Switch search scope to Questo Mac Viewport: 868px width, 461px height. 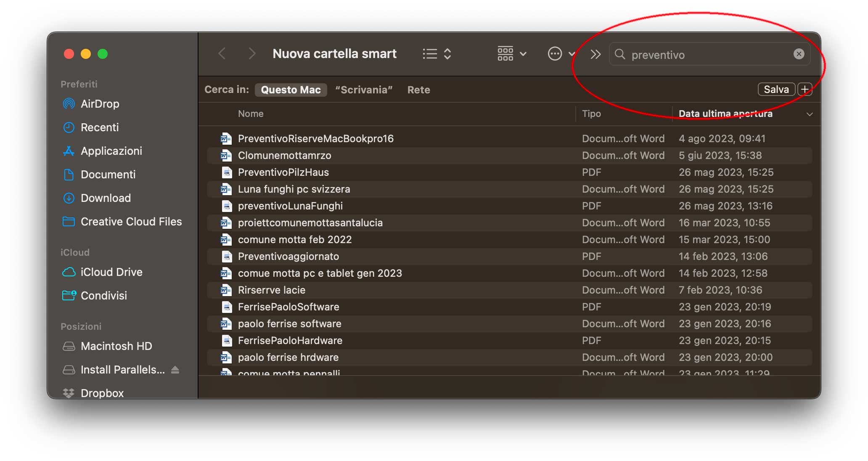[291, 89]
